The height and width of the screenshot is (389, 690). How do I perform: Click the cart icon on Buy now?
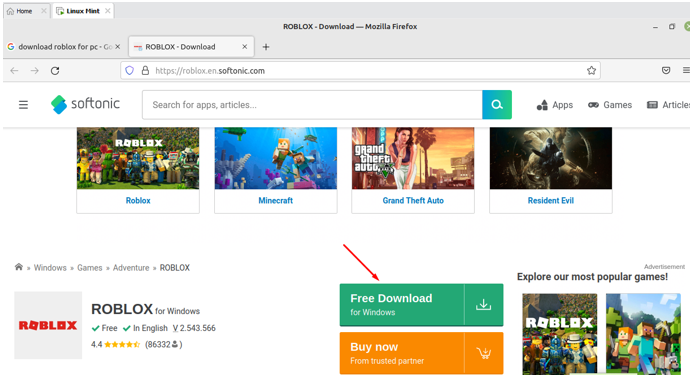484,353
